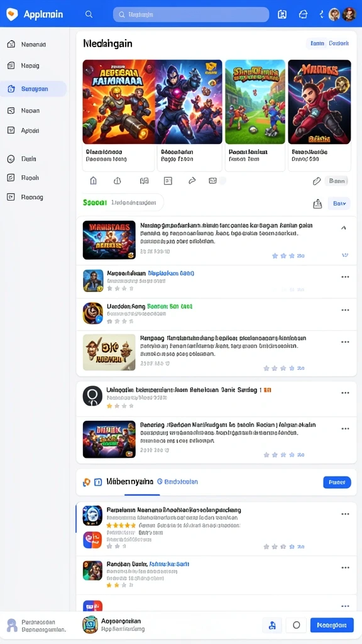Click the chevron icon next to the avatars
The height and width of the screenshot is (644, 362).
pyautogui.click(x=321, y=14)
